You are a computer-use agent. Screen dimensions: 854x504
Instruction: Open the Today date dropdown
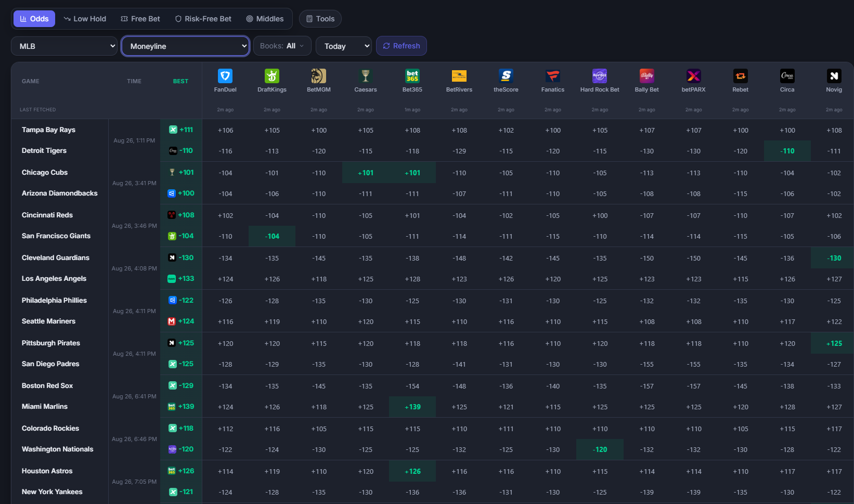pos(344,46)
